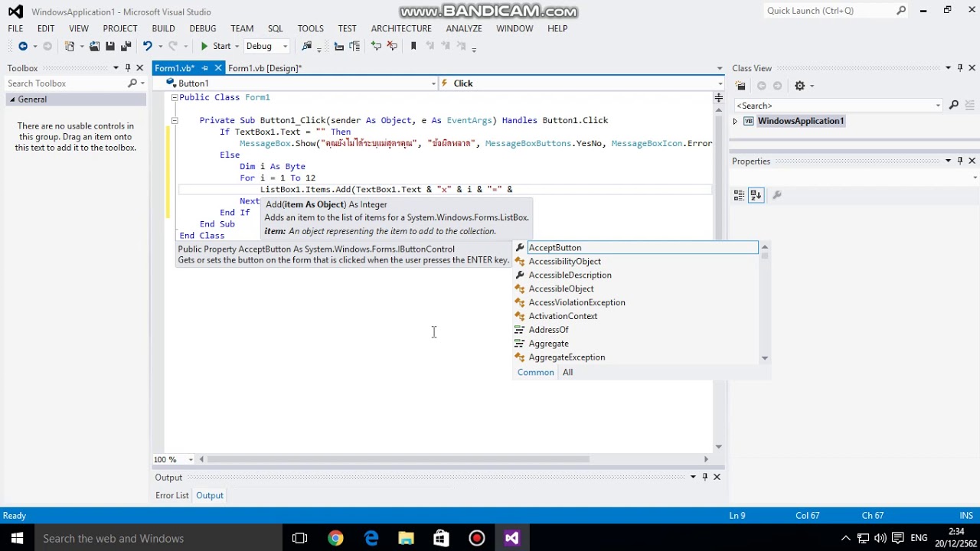The image size is (980, 551).
Task: Click the Search Toolbox field
Action: [65, 83]
